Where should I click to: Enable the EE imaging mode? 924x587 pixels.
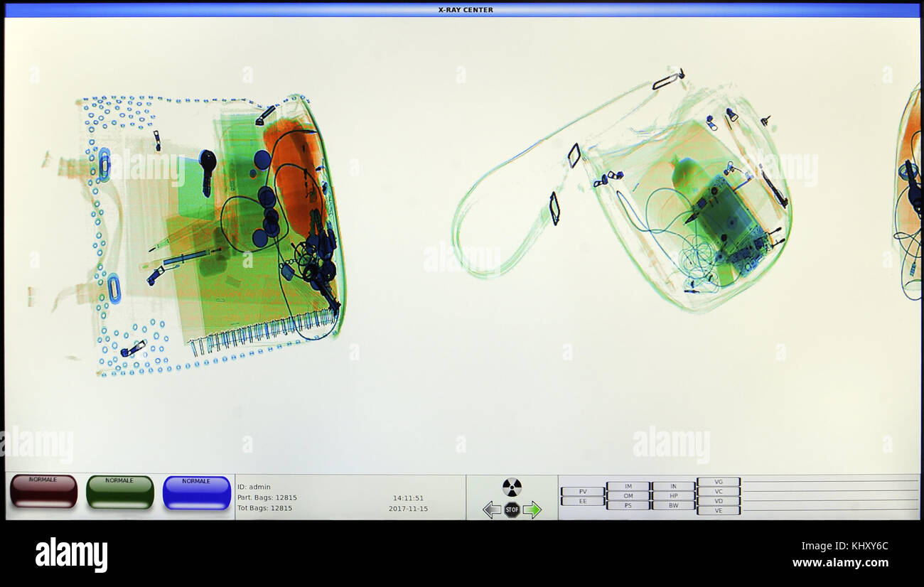(x=582, y=501)
